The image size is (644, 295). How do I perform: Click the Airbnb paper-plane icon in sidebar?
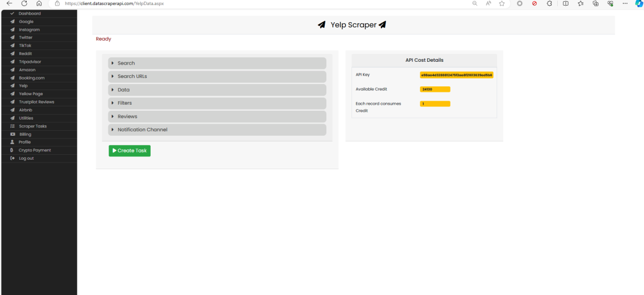12,110
